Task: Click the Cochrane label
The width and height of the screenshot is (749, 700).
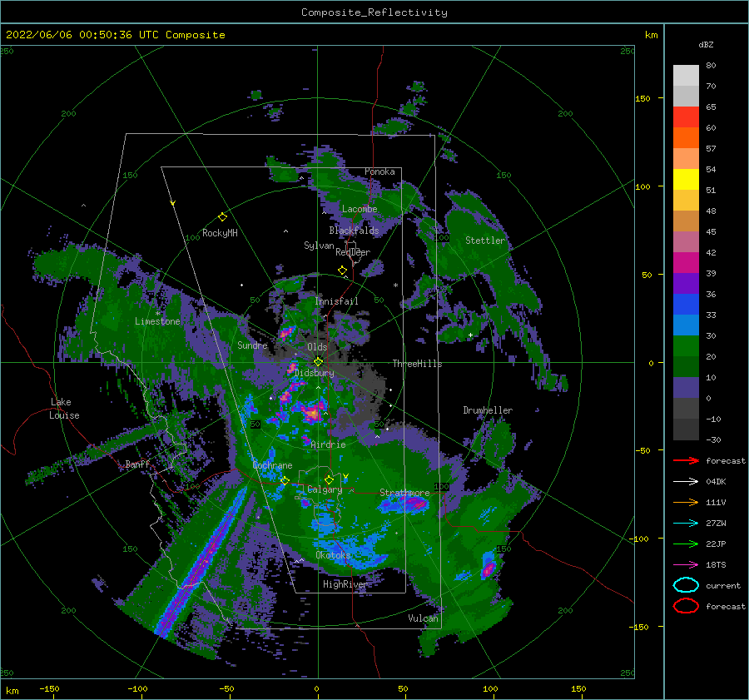Action: pyautogui.click(x=272, y=465)
